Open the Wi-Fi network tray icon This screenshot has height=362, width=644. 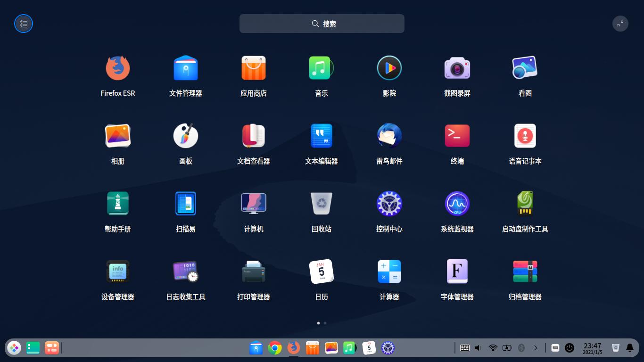[x=493, y=348]
